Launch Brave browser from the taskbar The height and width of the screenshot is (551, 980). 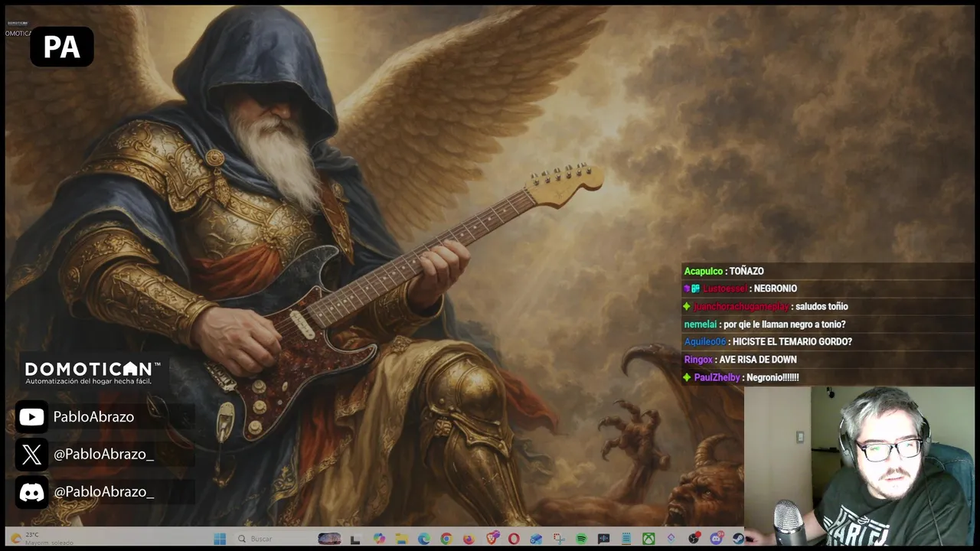click(x=492, y=538)
